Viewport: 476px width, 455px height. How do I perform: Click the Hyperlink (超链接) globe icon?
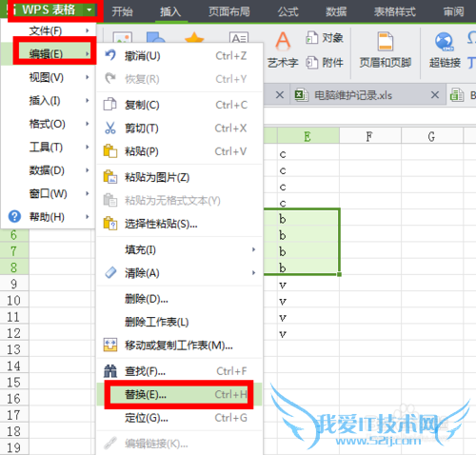point(444,42)
